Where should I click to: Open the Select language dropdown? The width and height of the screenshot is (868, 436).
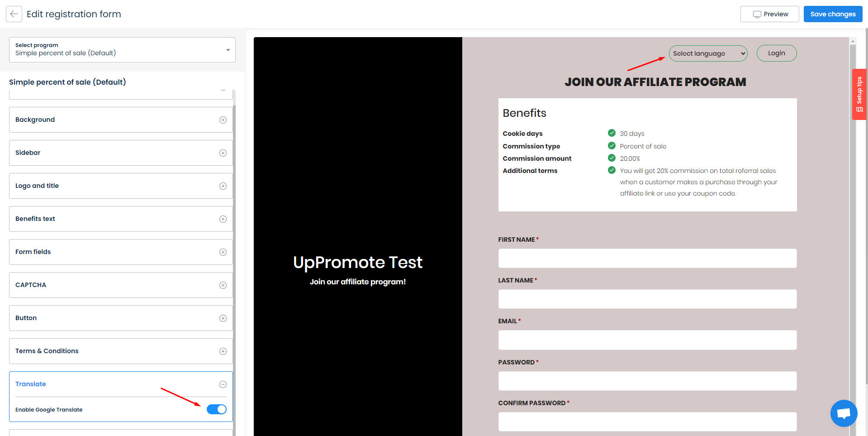tap(708, 53)
